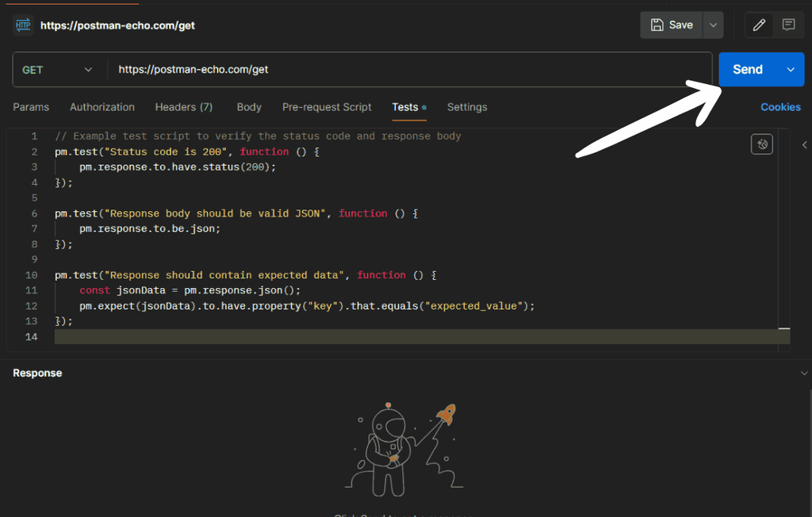The image size is (812, 517).
Task: Go to the Headers (7) tab
Action: point(184,107)
